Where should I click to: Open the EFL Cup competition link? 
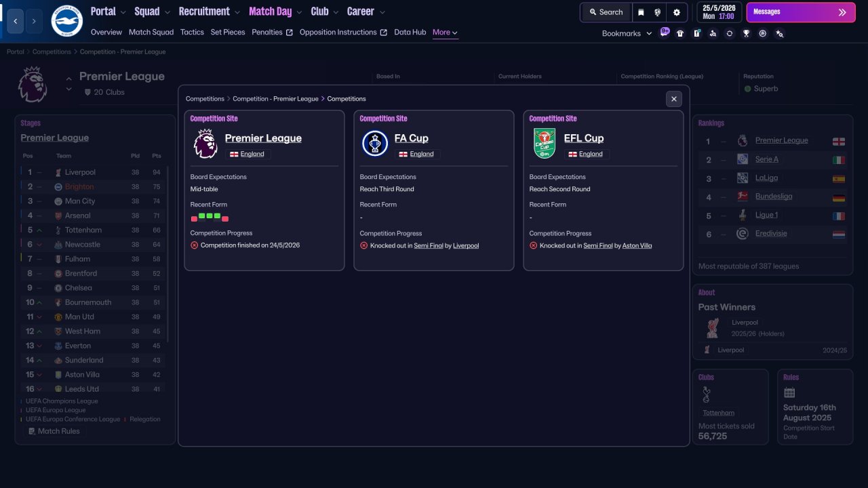(x=584, y=138)
